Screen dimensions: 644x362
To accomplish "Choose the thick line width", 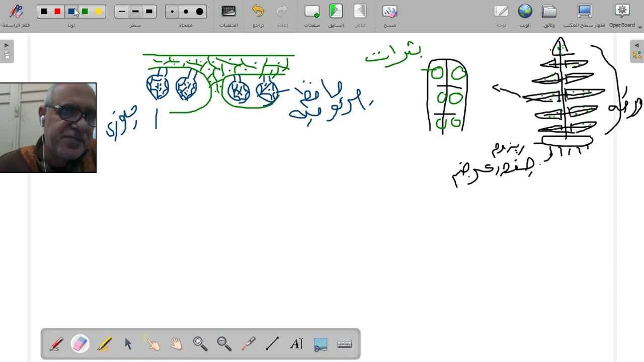I will click(149, 12).
